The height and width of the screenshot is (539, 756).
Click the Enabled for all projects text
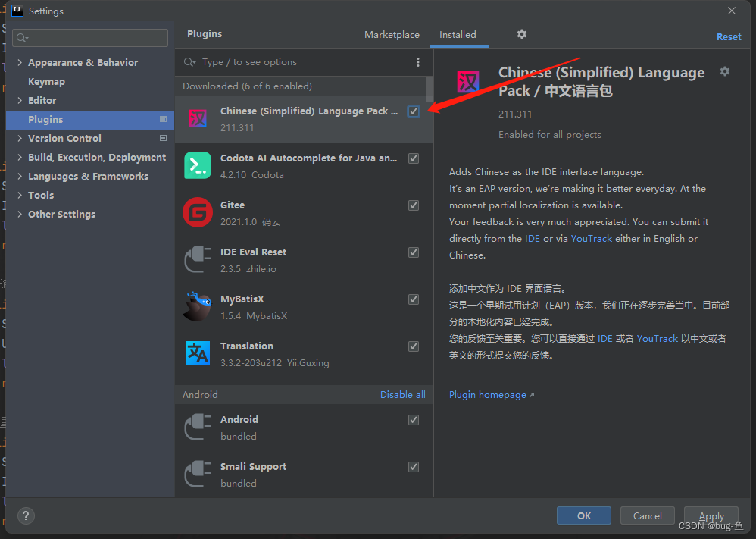tap(550, 135)
